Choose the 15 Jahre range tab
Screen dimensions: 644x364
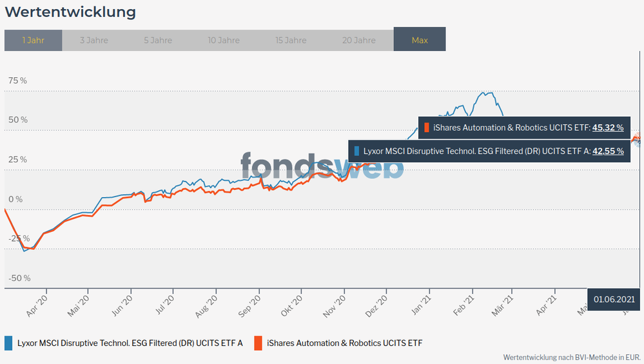coord(291,40)
